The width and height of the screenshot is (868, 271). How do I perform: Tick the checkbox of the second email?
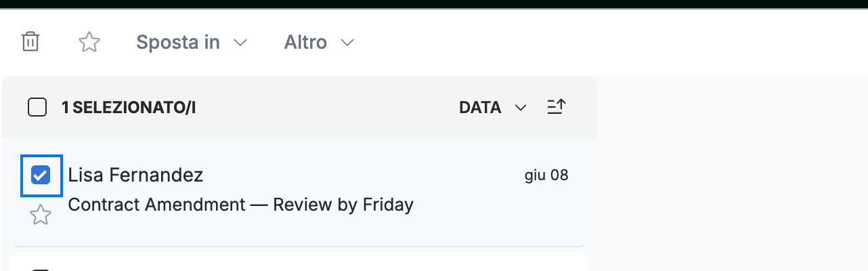click(x=41, y=269)
